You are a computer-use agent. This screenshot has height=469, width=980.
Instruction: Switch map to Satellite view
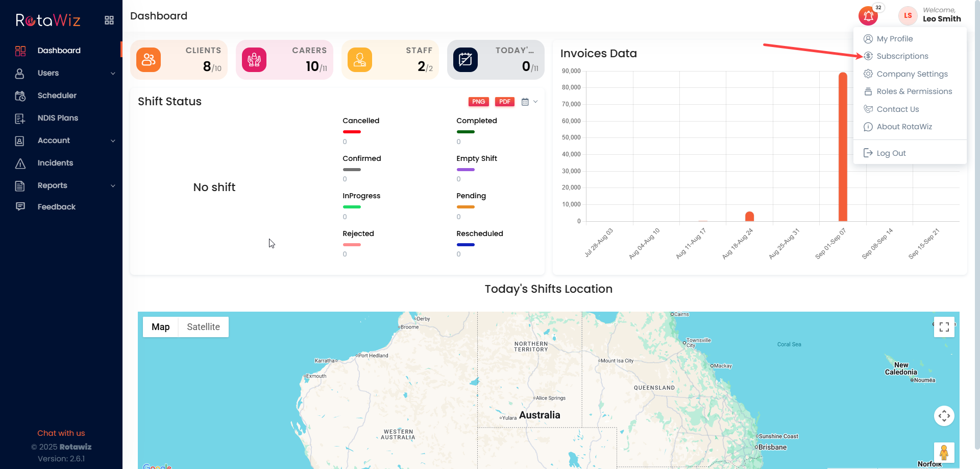(x=203, y=327)
